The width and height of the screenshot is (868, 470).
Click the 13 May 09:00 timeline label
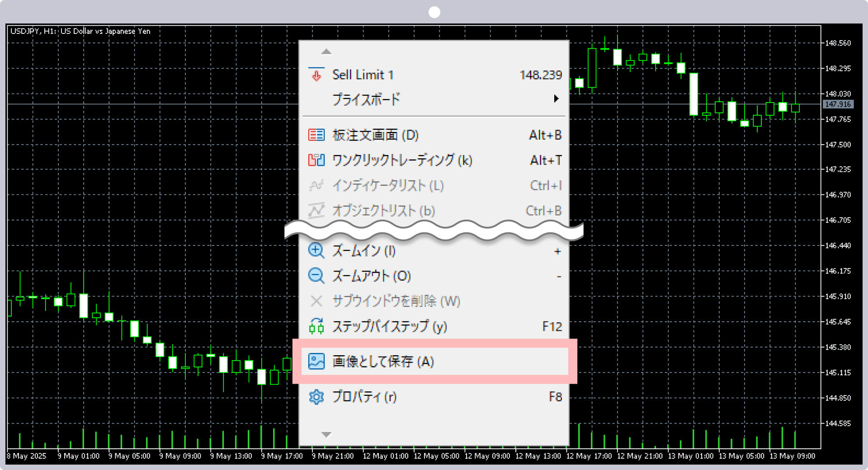(793, 456)
